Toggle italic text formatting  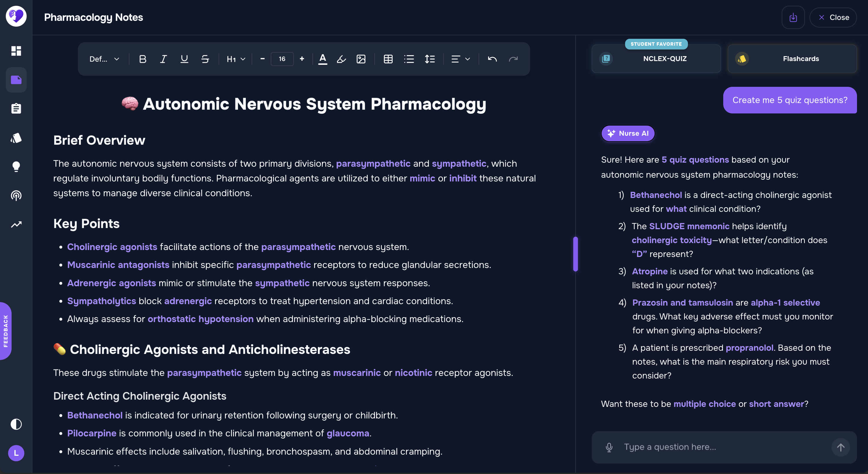(x=163, y=59)
